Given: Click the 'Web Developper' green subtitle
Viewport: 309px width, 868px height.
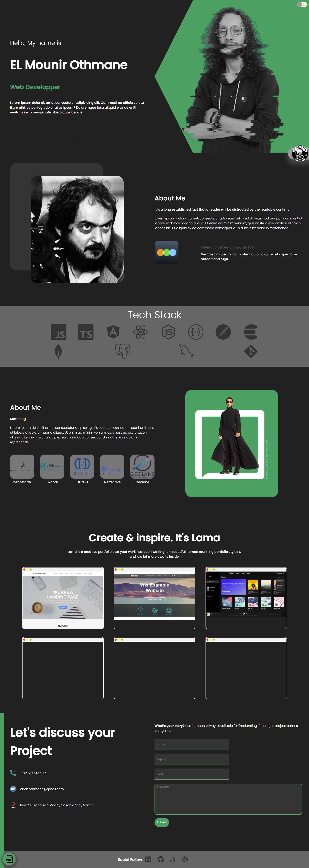Looking at the screenshot, I should (x=35, y=87).
